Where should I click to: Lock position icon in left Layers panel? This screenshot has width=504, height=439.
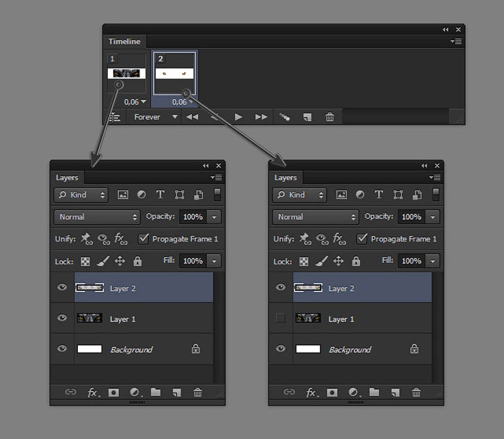pos(120,261)
